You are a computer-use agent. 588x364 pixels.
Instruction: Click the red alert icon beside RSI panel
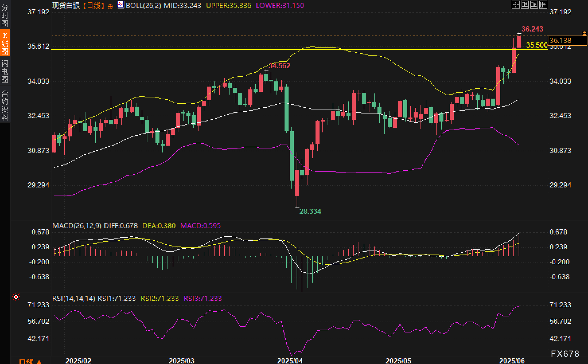pos(16,297)
